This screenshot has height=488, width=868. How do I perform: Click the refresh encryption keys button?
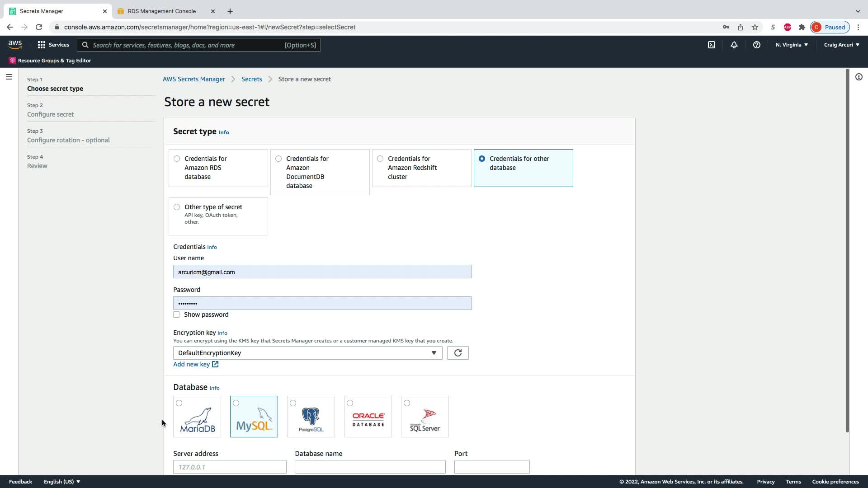tap(458, 353)
